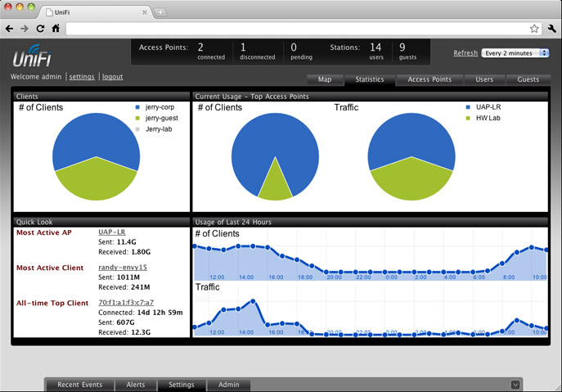Click the Received 12.3G value
The height and width of the screenshot is (392, 562).
pyautogui.click(x=141, y=332)
